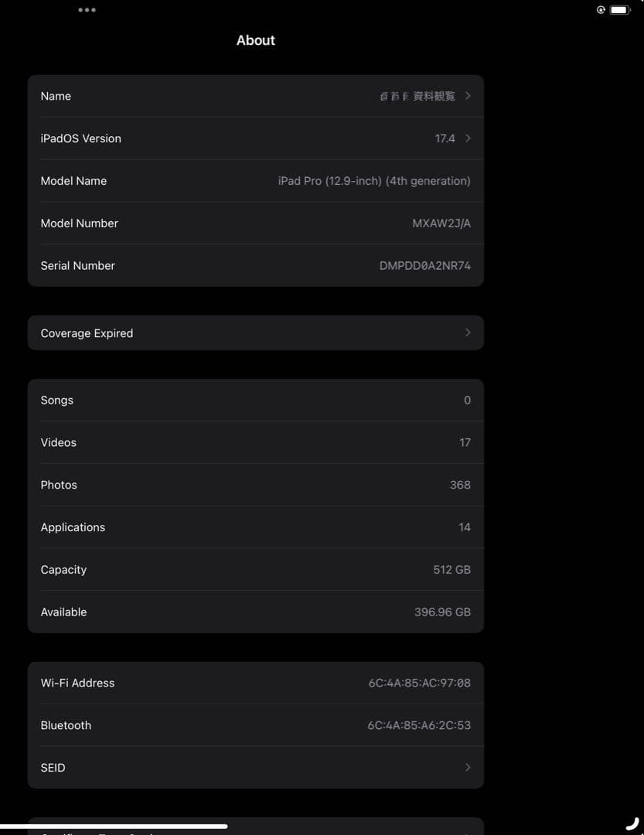The width and height of the screenshot is (644, 835).
Task: Select the Available storage row
Action: point(255,612)
